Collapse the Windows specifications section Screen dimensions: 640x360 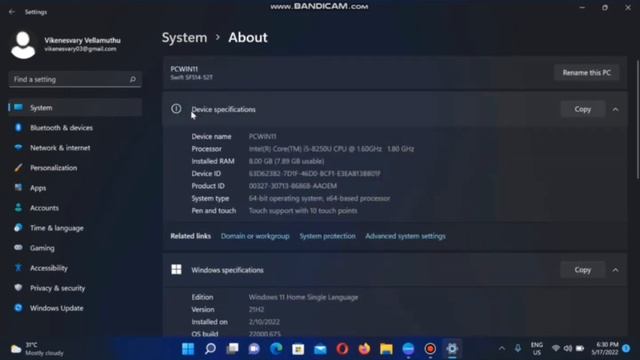click(x=616, y=270)
